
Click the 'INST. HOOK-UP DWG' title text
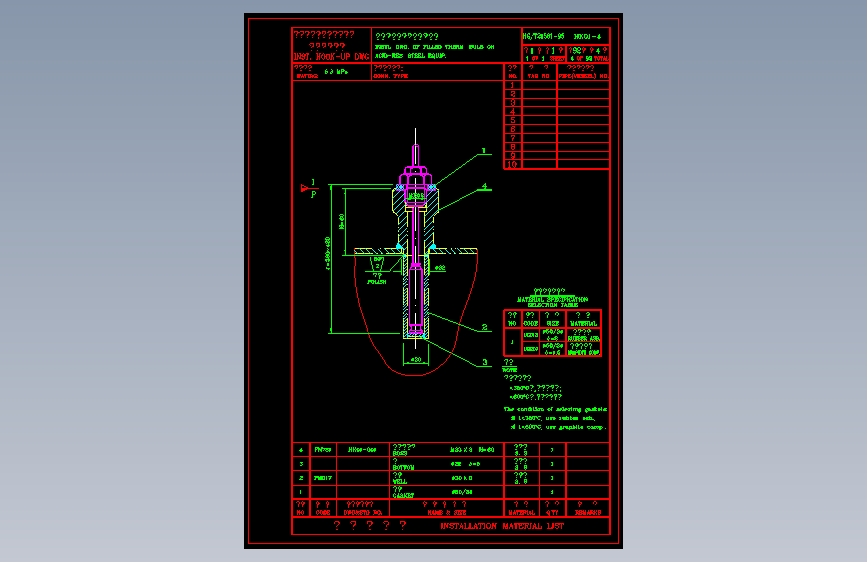click(x=331, y=57)
